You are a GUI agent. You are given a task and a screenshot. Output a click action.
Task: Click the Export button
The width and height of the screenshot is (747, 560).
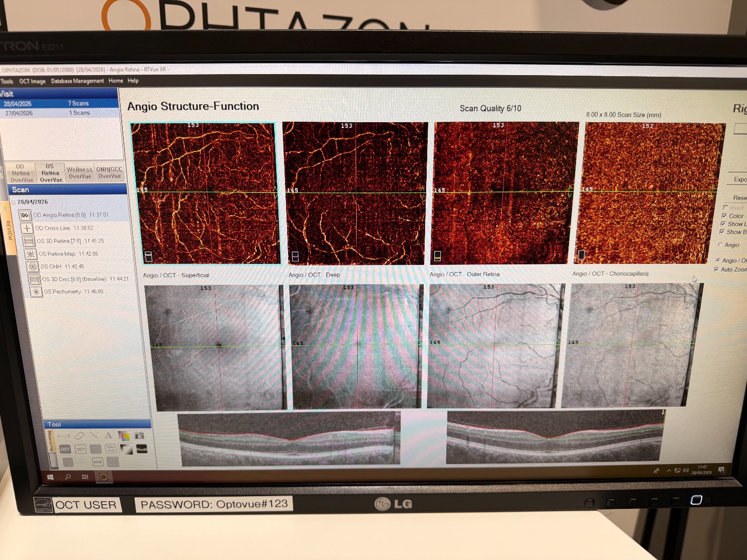point(739,180)
